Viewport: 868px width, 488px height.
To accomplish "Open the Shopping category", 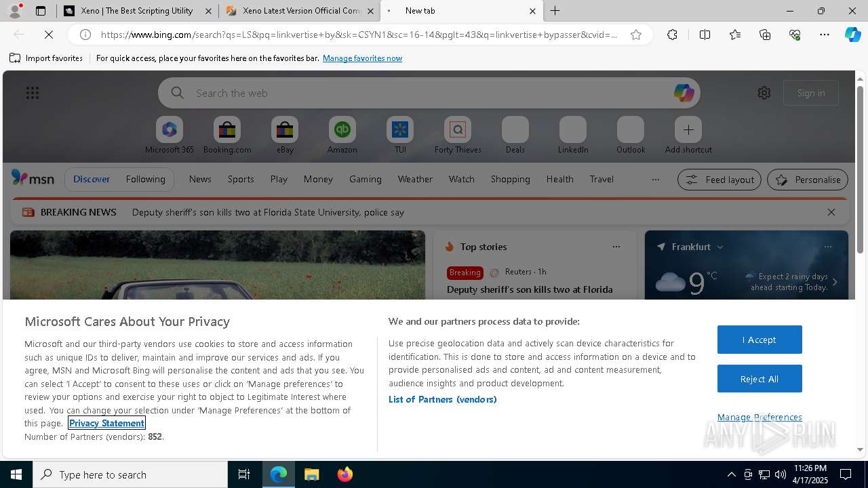I will (x=511, y=180).
